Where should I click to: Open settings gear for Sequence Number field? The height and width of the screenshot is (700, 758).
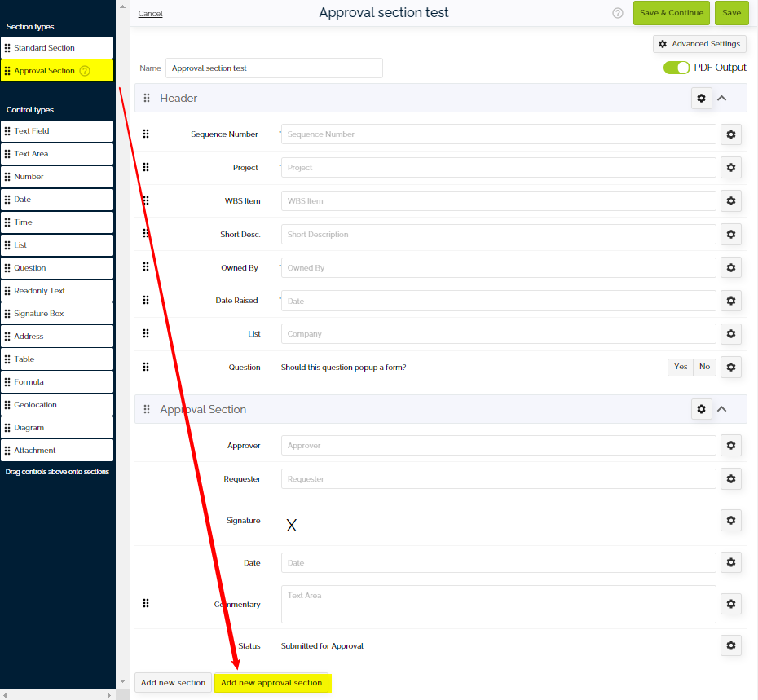(x=730, y=134)
